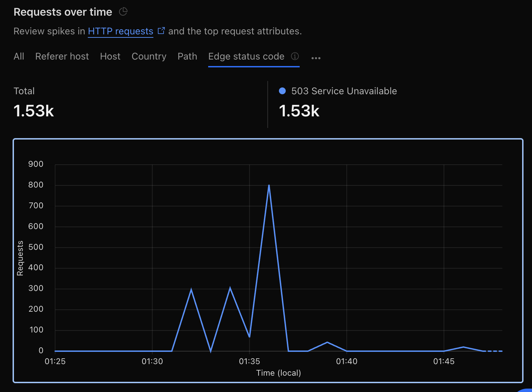Viewport: 532px width, 392px height.
Task: Click the 01:45 time axis label
Action: pyautogui.click(x=444, y=361)
